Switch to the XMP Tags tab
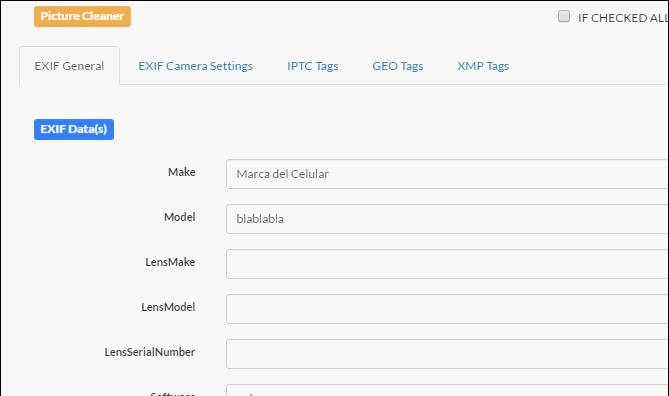 click(x=483, y=66)
